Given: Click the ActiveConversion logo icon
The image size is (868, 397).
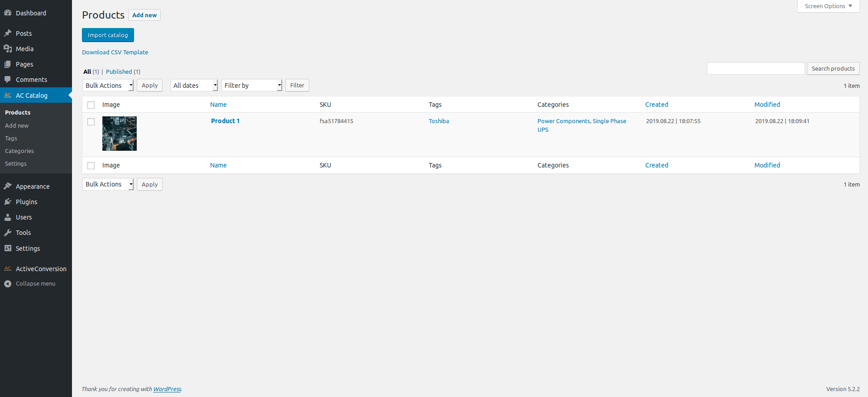Looking at the screenshot, I should 8,268.
